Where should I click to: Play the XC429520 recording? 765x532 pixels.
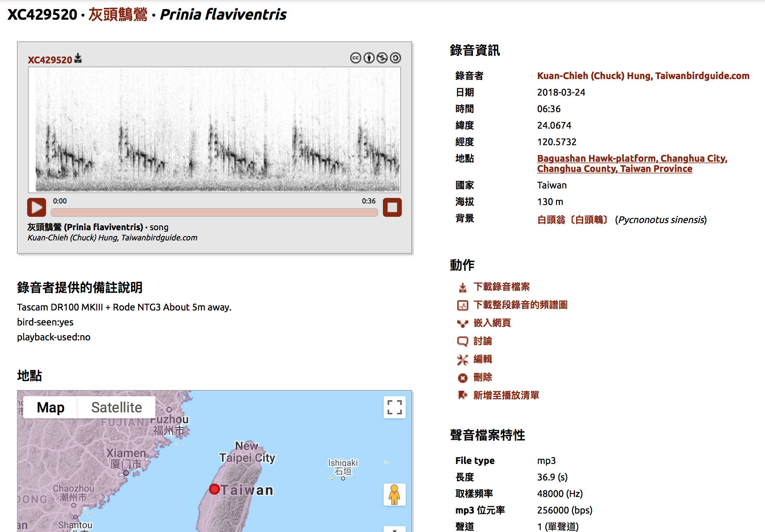(37, 207)
